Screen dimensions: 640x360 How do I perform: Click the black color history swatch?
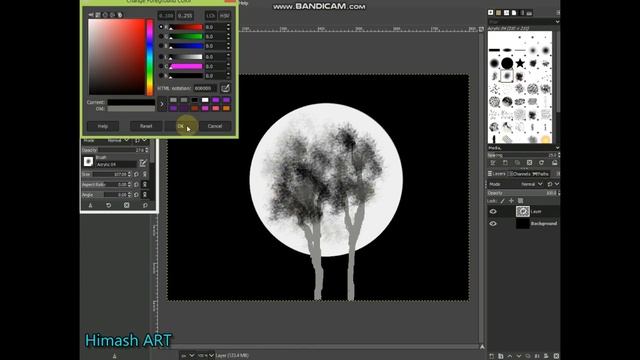click(194, 100)
